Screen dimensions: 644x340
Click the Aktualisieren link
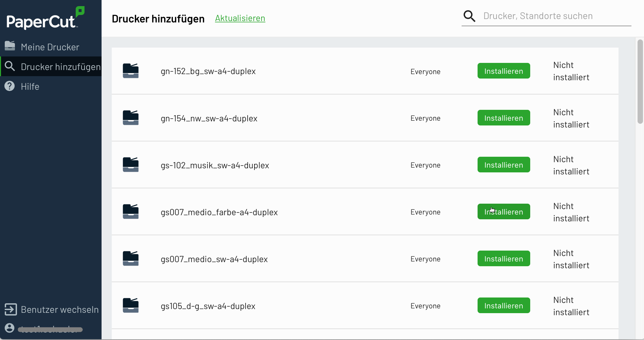240,18
